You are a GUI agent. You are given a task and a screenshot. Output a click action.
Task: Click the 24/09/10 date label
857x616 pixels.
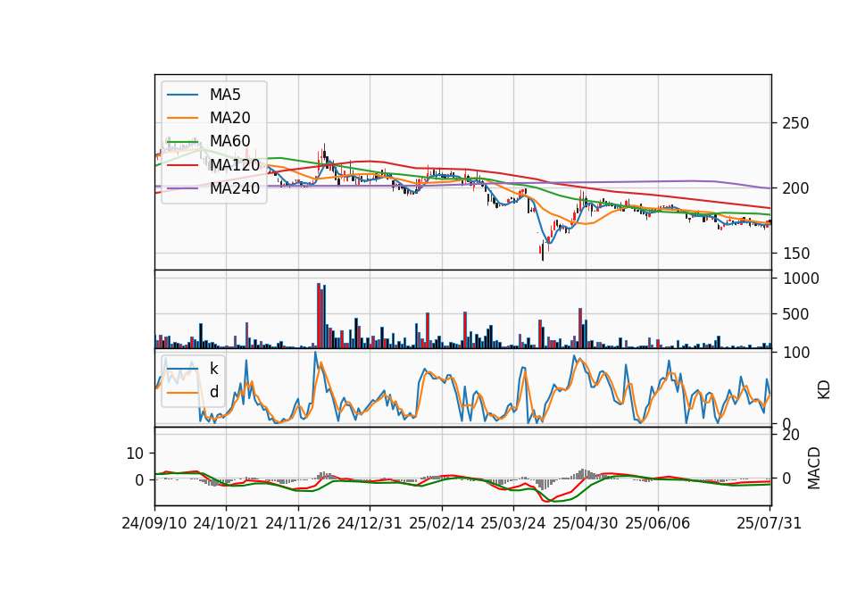154,523
